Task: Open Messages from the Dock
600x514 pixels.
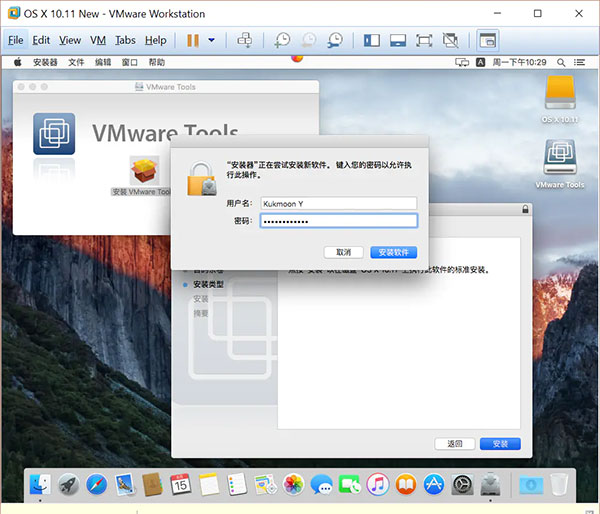Action: pos(321,484)
